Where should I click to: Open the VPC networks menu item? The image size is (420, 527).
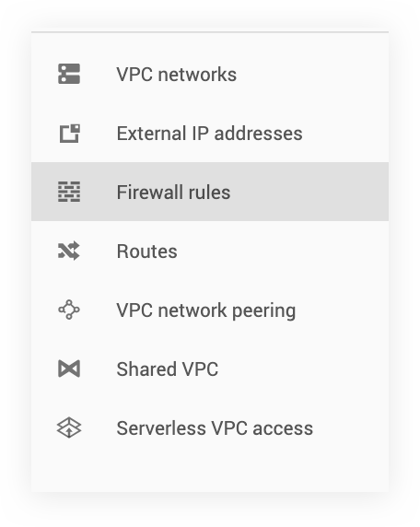[x=210, y=74]
